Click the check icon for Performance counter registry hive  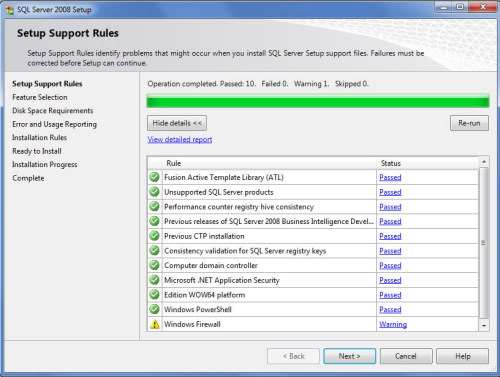(154, 206)
